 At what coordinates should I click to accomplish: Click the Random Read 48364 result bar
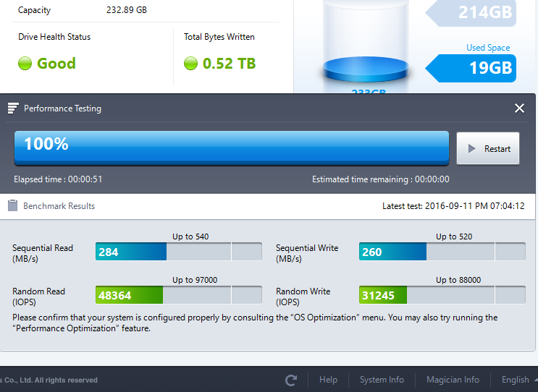[x=178, y=294]
